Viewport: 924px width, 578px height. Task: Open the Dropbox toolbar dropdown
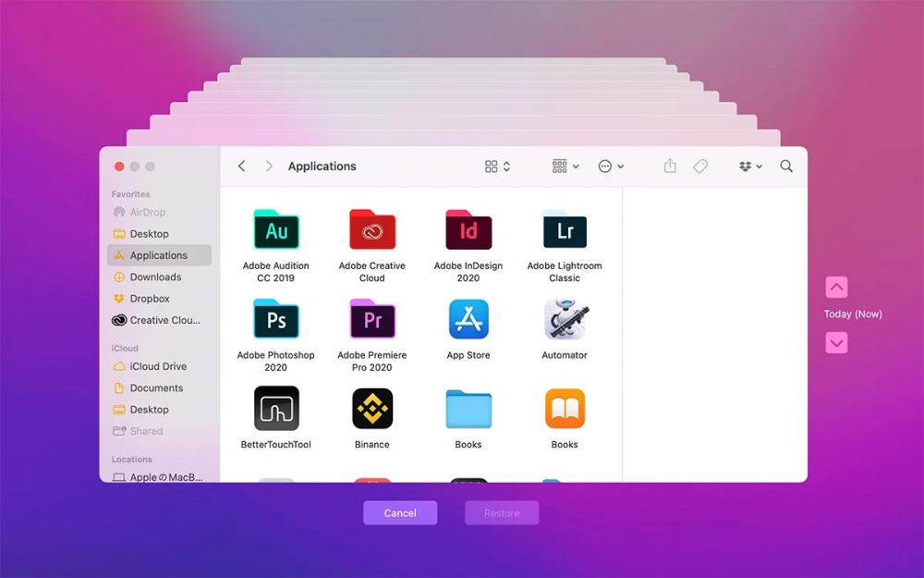[x=750, y=166]
